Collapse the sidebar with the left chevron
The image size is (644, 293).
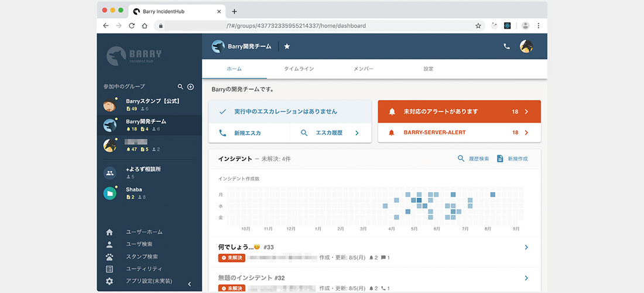click(189, 284)
